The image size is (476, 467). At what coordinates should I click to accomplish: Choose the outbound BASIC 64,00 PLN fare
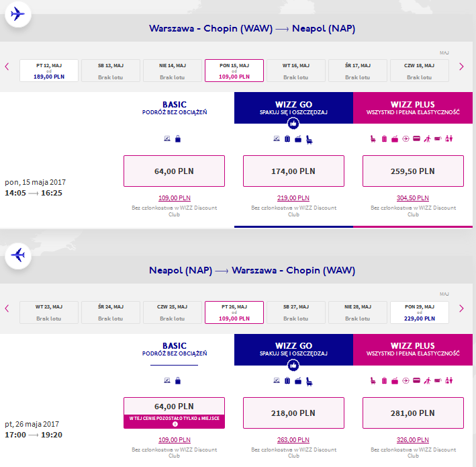[x=175, y=171]
